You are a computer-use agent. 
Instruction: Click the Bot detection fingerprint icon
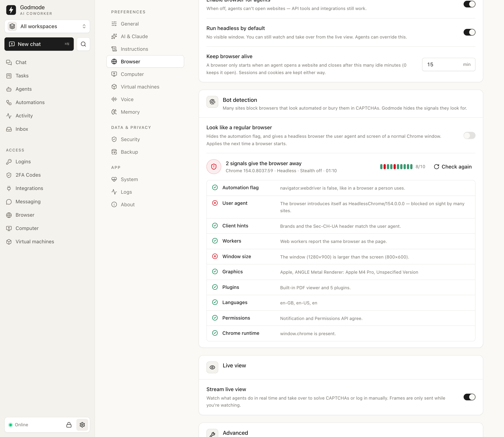(212, 102)
